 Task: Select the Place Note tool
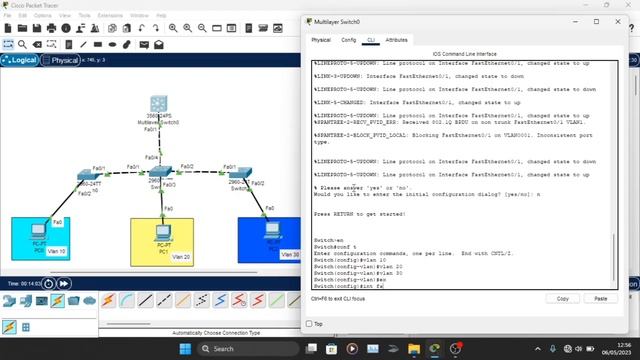click(69, 44)
